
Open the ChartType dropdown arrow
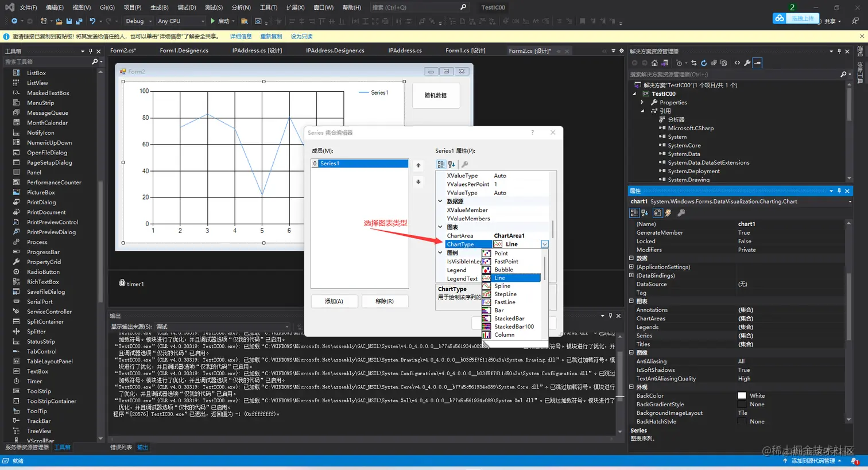point(544,244)
